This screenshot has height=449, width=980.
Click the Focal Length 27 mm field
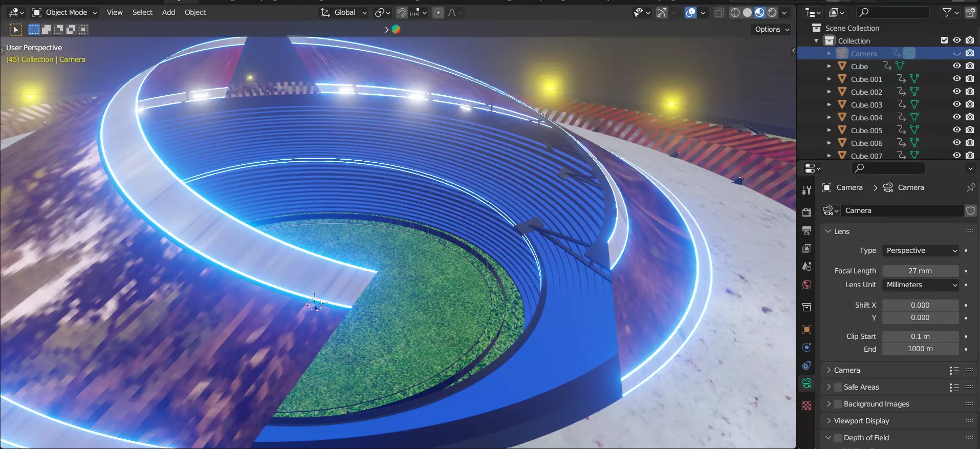pyautogui.click(x=921, y=271)
